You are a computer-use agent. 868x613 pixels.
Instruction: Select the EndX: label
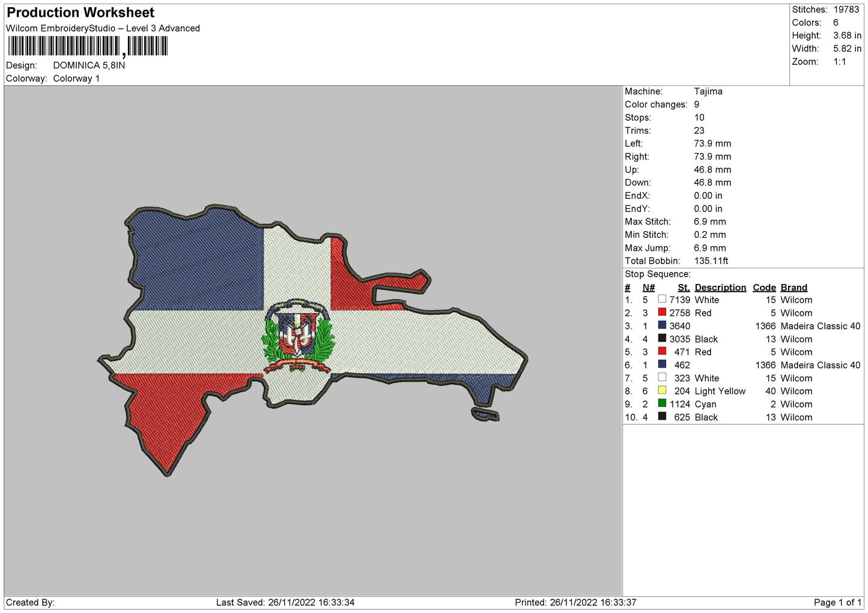637,196
